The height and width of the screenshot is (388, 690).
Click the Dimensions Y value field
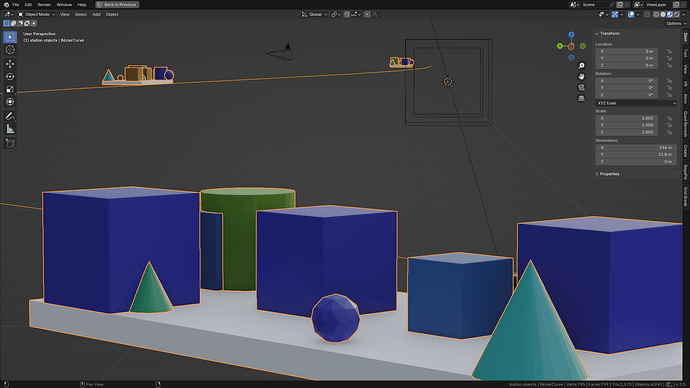pyautogui.click(x=636, y=155)
